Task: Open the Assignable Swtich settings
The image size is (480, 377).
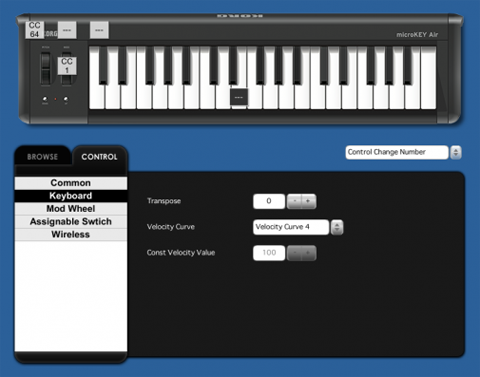Action: [x=71, y=222]
